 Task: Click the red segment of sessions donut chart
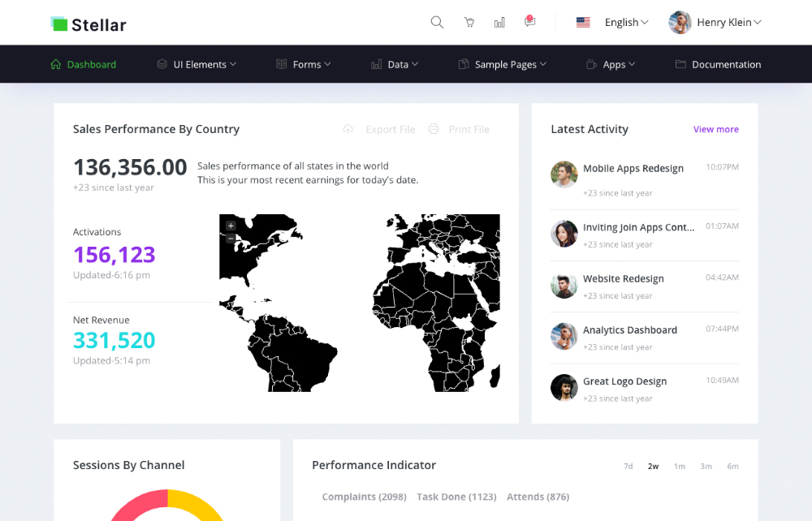tap(139, 505)
